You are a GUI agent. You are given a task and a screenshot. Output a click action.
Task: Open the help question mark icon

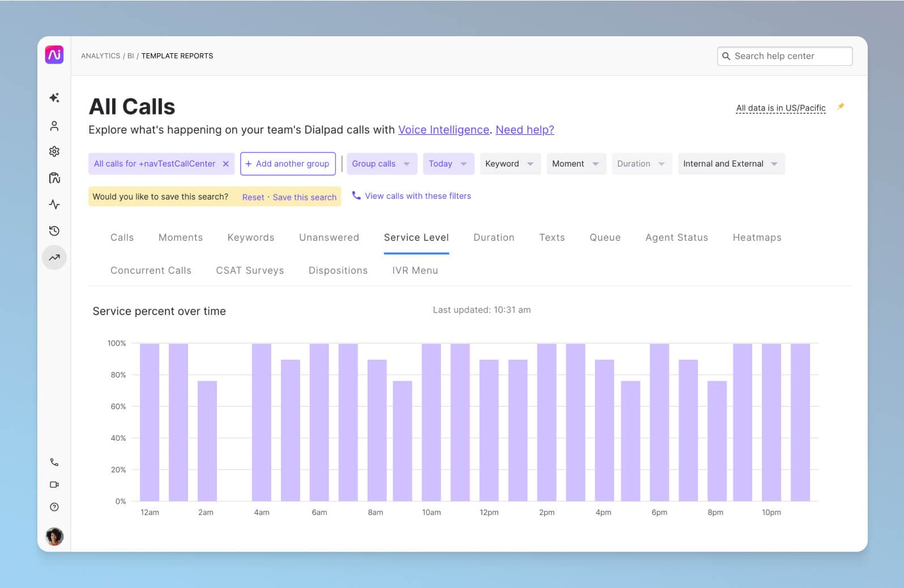[x=54, y=507]
